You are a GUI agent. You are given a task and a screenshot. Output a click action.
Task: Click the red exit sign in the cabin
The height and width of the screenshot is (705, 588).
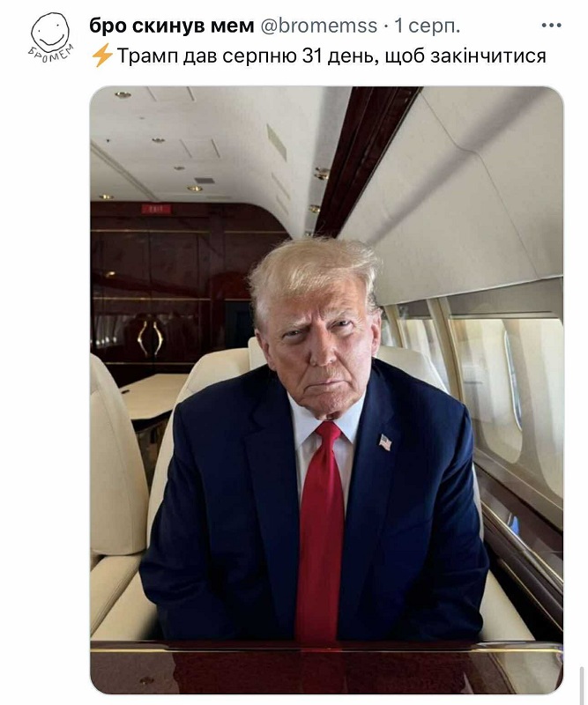156,209
